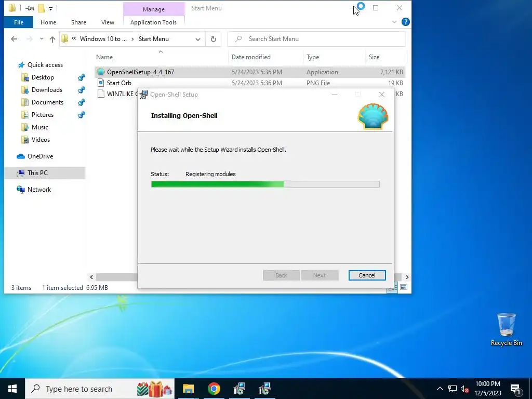532x399 pixels.
Task: Open Music folder in sidebar
Action: pyautogui.click(x=39, y=127)
